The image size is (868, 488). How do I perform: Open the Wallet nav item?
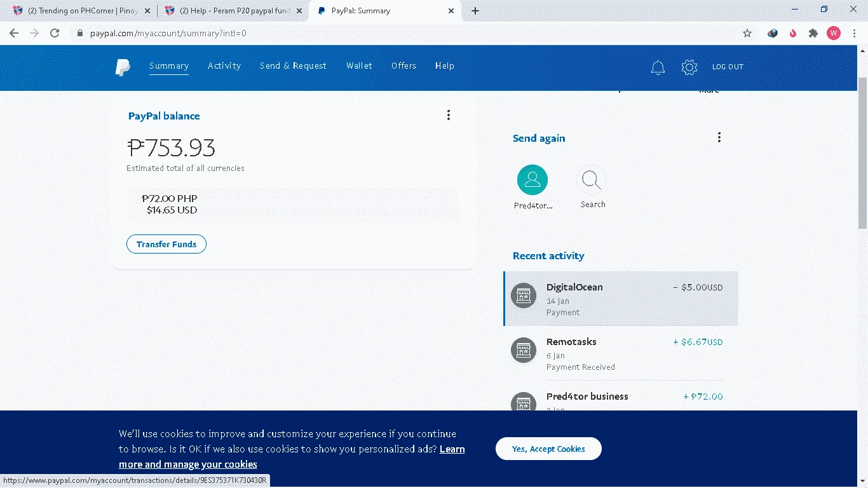pos(359,65)
